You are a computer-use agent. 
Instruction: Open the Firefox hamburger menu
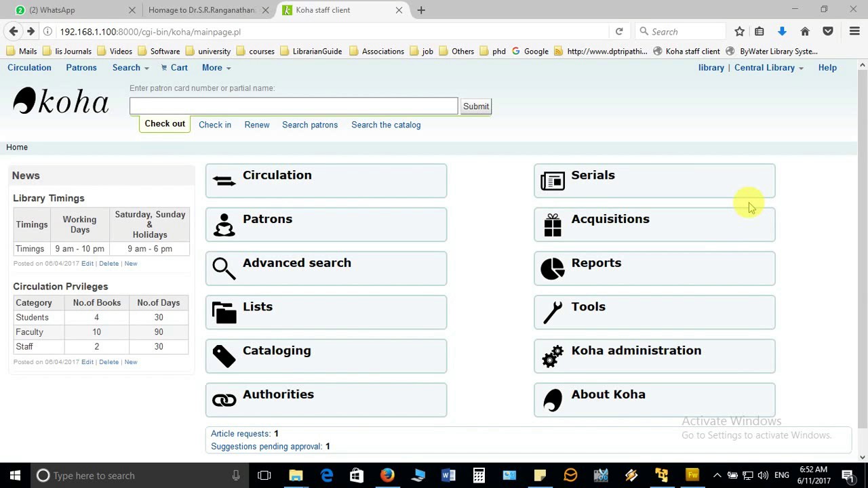click(854, 32)
